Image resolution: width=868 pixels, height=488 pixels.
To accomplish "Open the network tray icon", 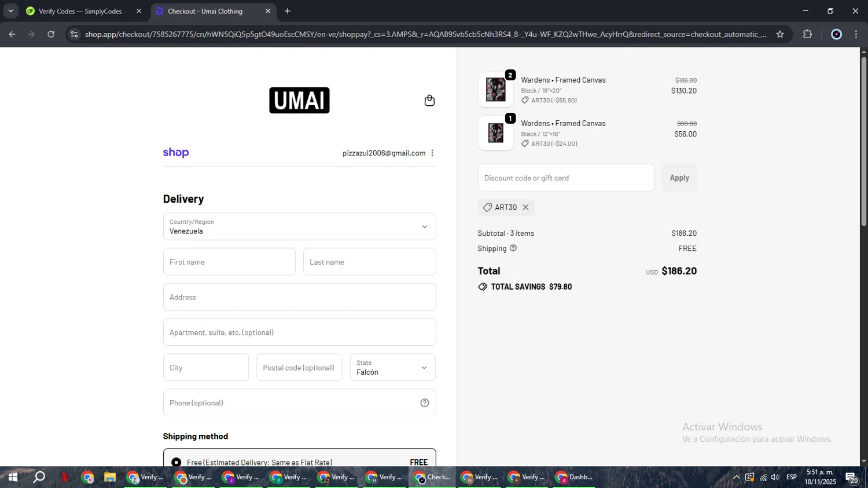I will click(x=763, y=477).
